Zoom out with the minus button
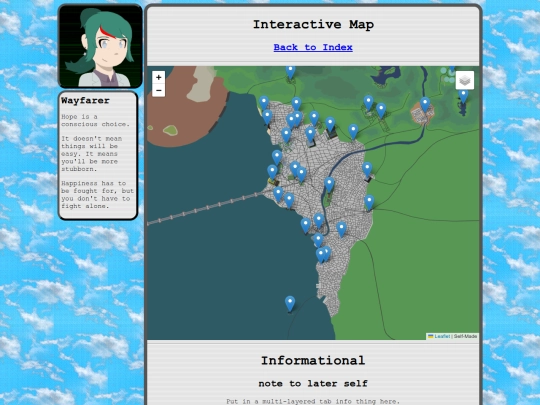 coord(158,91)
